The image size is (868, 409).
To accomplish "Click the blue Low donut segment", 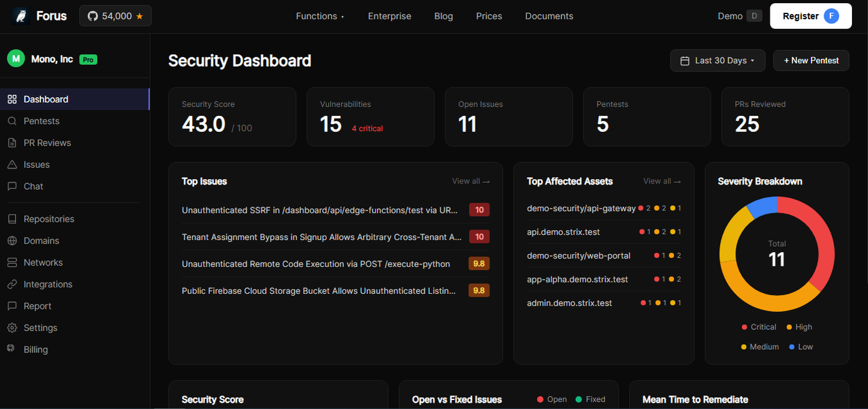I will [x=763, y=208].
